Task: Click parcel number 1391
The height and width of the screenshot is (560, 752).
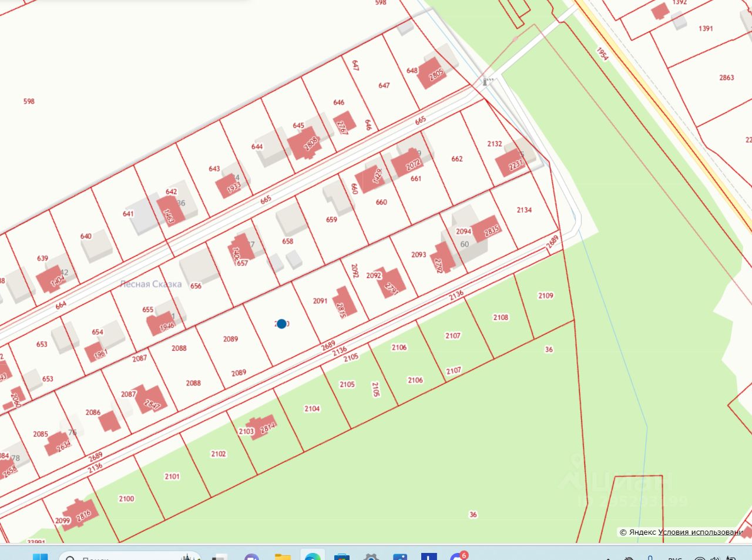Action: pos(706,28)
